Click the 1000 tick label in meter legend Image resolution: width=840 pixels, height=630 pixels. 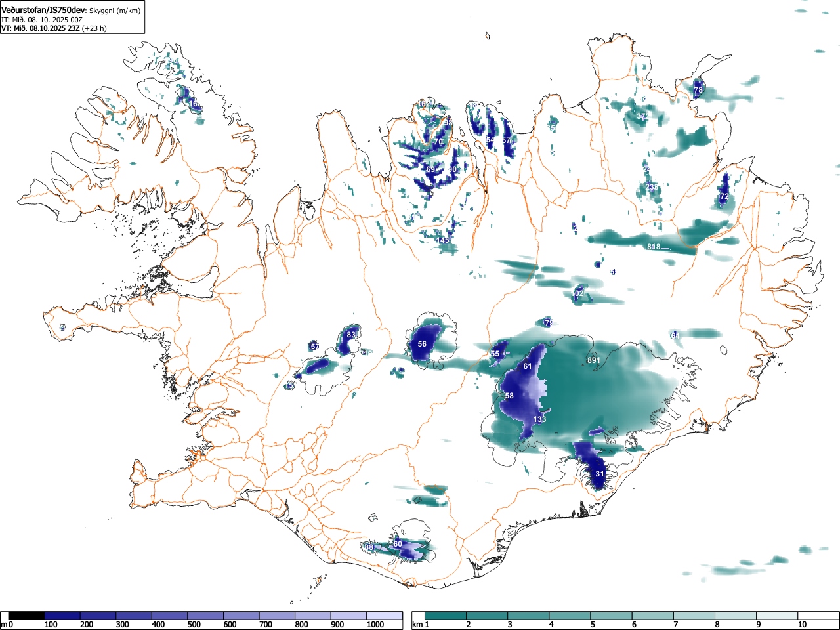375,625
